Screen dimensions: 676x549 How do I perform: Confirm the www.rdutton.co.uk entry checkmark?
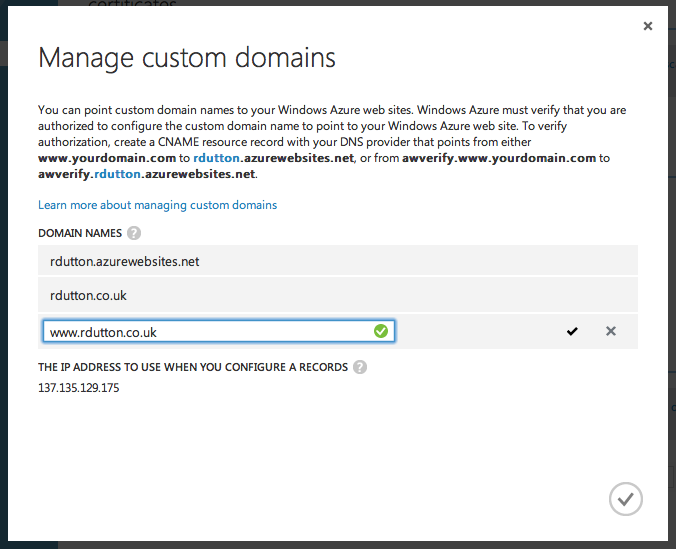pos(572,331)
